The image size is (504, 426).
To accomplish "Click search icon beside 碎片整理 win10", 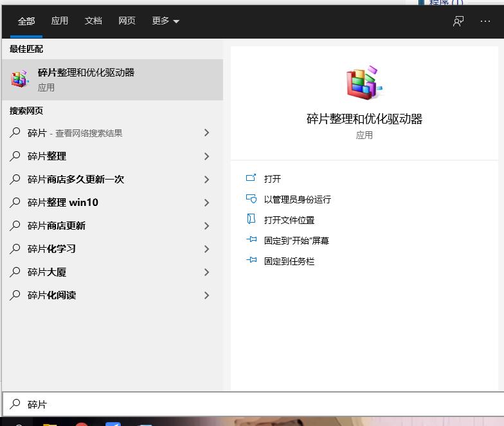I will [15, 202].
